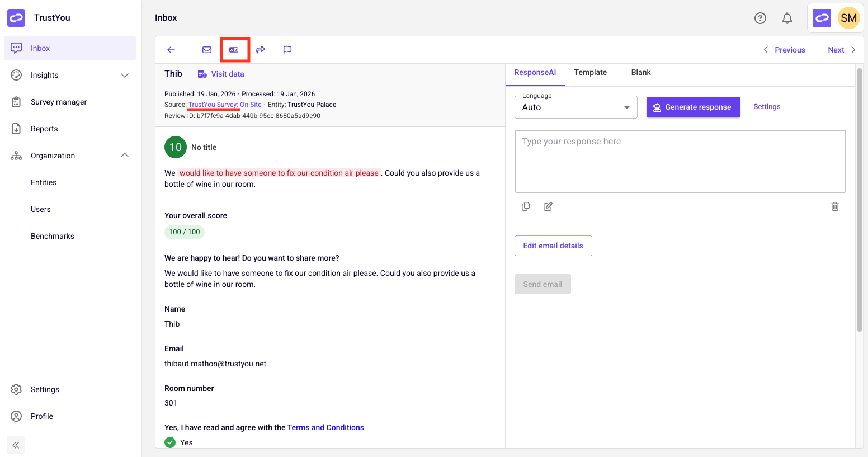The width and height of the screenshot is (868, 457).
Task: Go back with the left arrow icon
Action: tap(171, 50)
